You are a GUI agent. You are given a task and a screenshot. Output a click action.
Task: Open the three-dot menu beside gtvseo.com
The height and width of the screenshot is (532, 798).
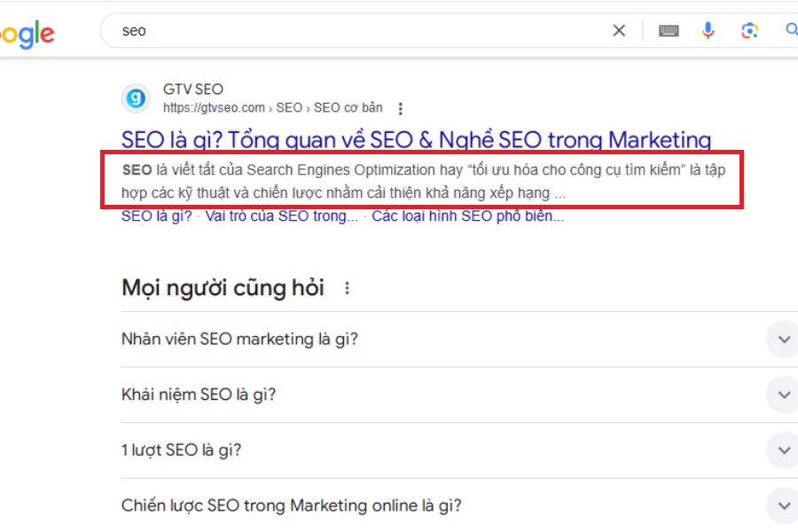pyautogui.click(x=401, y=107)
